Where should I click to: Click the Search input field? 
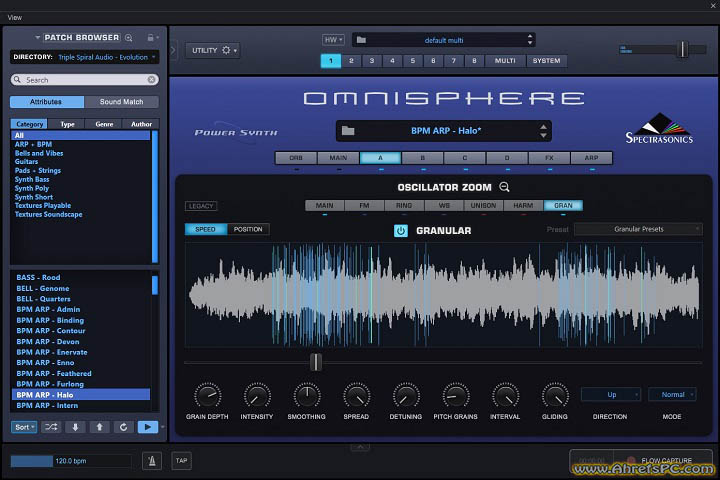point(84,79)
